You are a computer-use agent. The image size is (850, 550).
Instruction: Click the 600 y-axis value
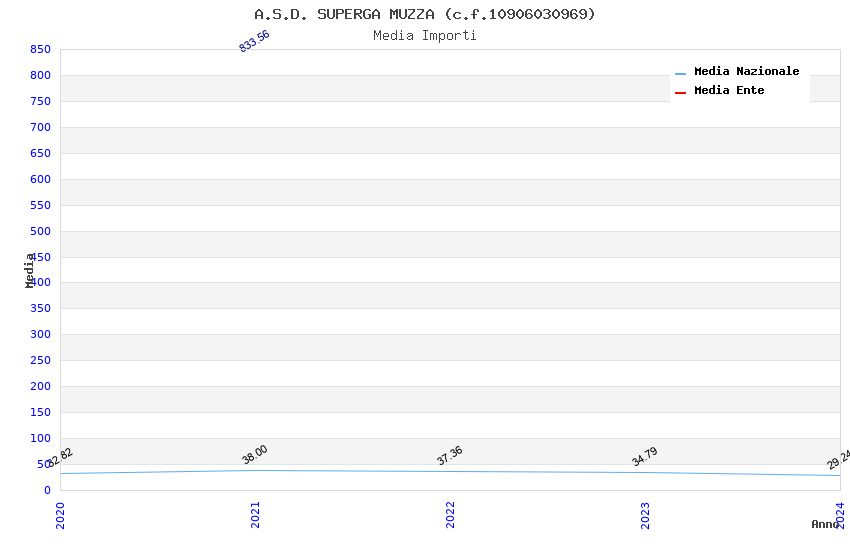pos(40,179)
